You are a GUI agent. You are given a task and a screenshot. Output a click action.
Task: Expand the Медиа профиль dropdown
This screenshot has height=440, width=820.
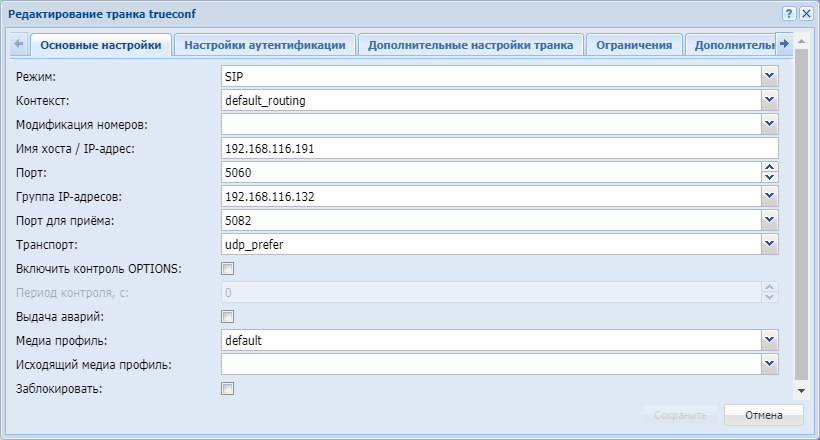(769, 340)
